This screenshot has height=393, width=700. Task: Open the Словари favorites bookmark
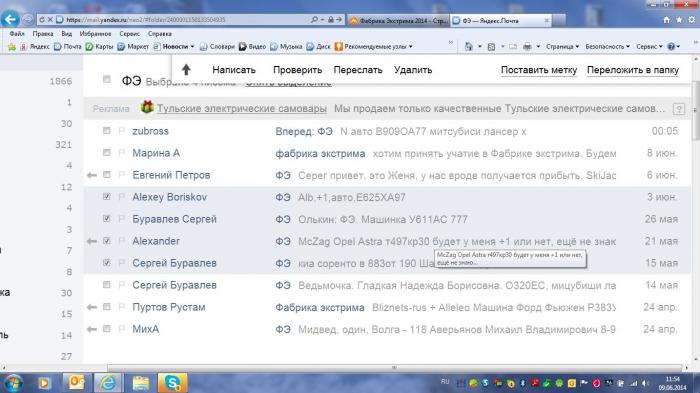click(x=217, y=46)
